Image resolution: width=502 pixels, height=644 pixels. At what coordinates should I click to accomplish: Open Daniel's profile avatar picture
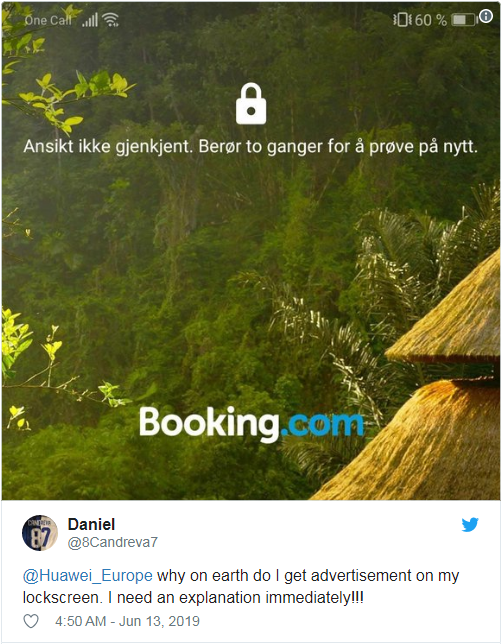coord(40,533)
